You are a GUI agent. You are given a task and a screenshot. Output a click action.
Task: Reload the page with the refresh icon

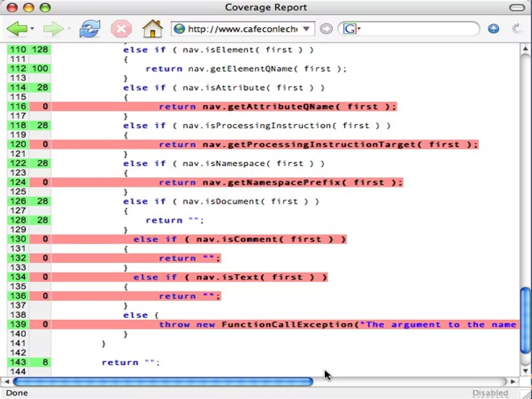click(x=90, y=29)
